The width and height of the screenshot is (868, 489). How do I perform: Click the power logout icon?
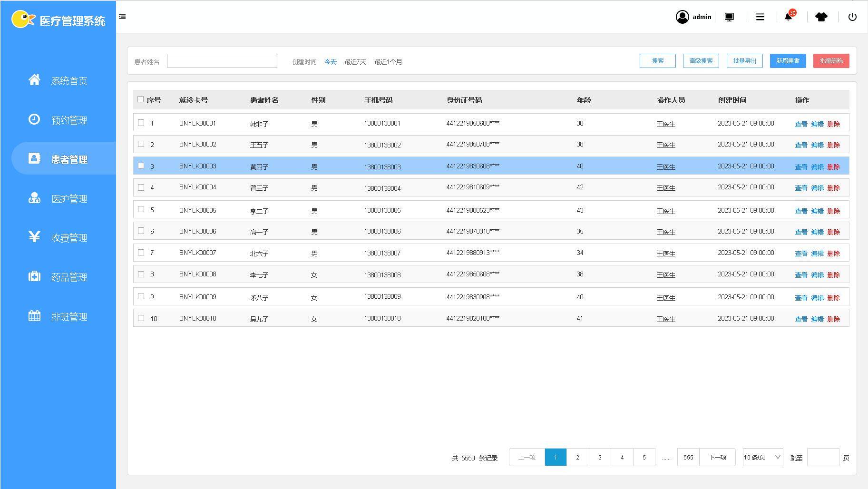(852, 17)
